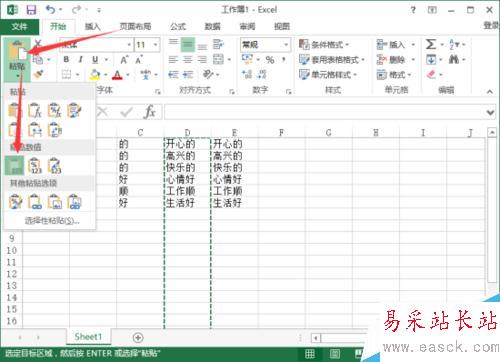Toggle center horizontal alignment
The image size is (500, 362).
[188, 60]
